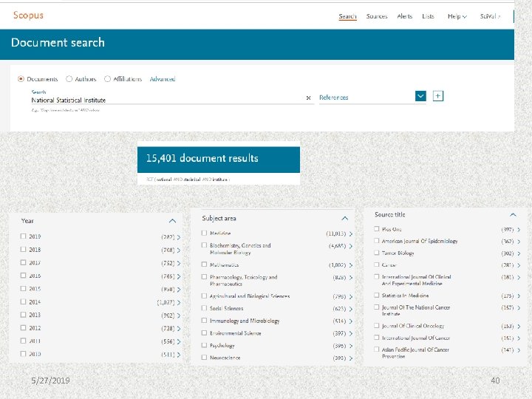Image resolution: width=532 pixels, height=399 pixels.
Task: Click the arrow next to American Journal Of Epidemiology
Action: pos(519,242)
